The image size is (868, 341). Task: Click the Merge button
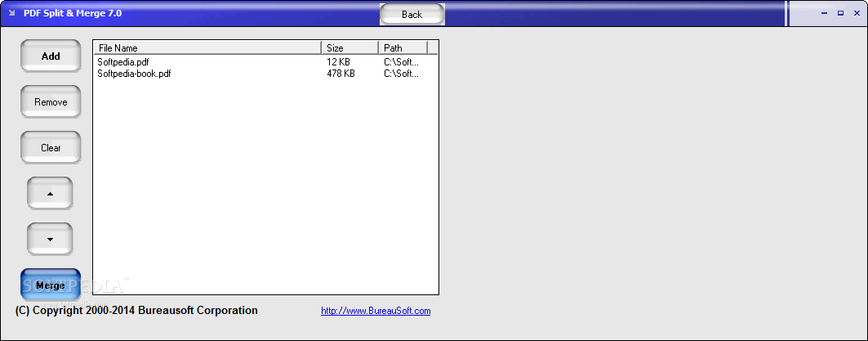[51, 285]
